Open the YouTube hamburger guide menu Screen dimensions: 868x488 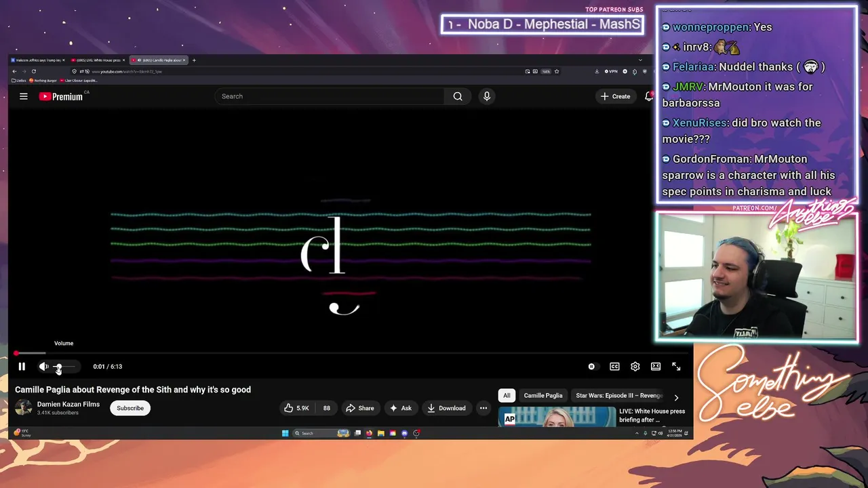[23, 96]
